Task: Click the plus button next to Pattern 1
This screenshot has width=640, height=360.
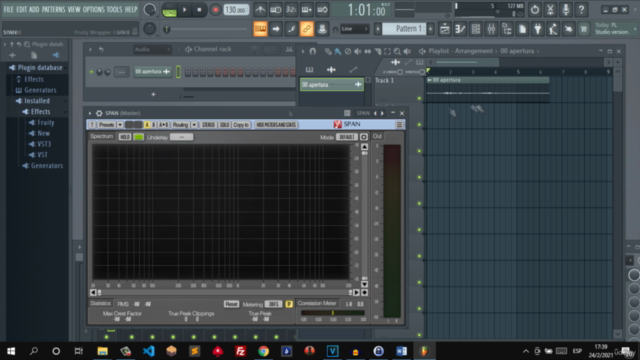Action: [x=431, y=29]
